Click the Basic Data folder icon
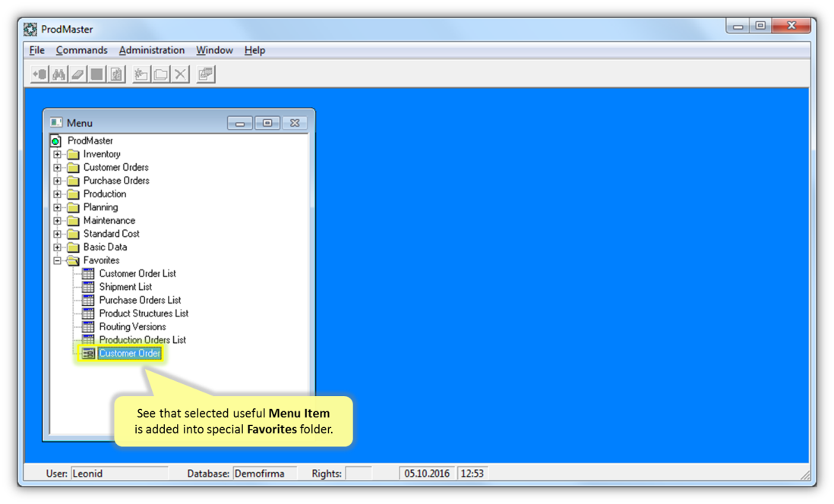This screenshot has width=834, height=504. (x=74, y=247)
